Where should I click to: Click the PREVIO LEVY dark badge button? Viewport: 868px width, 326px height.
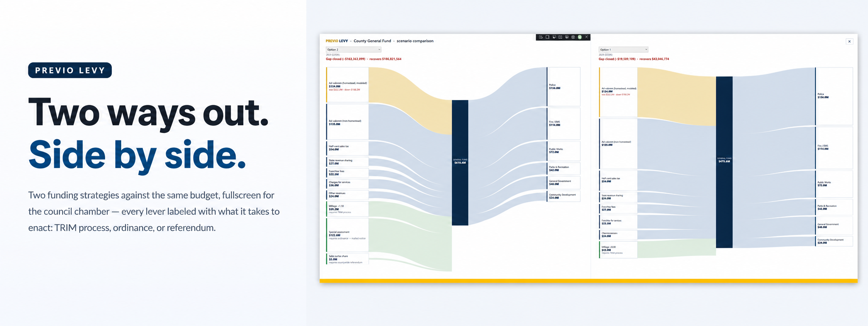(x=70, y=70)
